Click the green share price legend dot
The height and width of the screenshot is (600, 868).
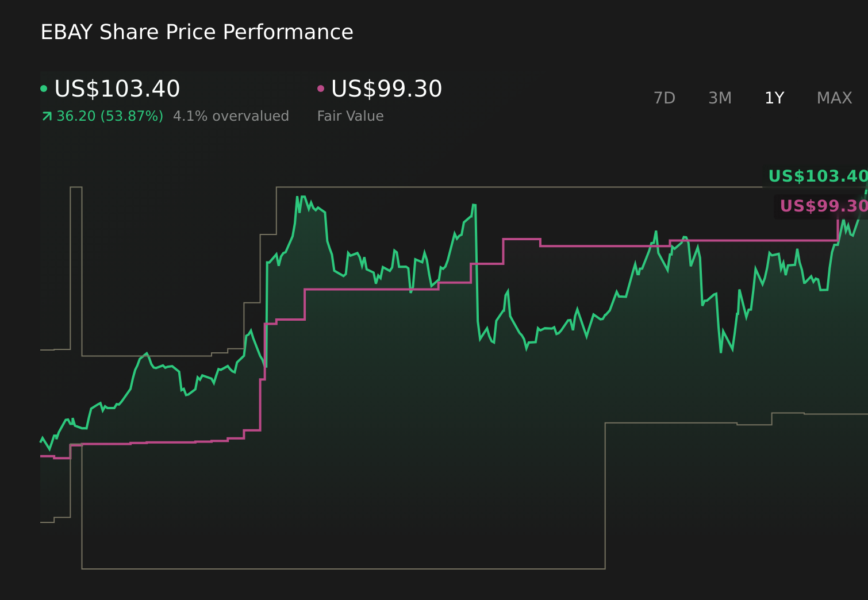coord(45,88)
